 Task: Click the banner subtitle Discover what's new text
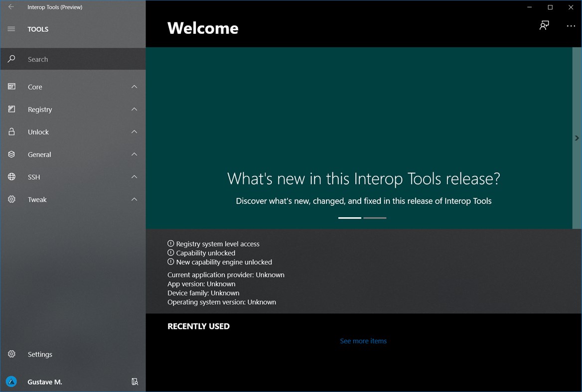click(x=364, y=201)
